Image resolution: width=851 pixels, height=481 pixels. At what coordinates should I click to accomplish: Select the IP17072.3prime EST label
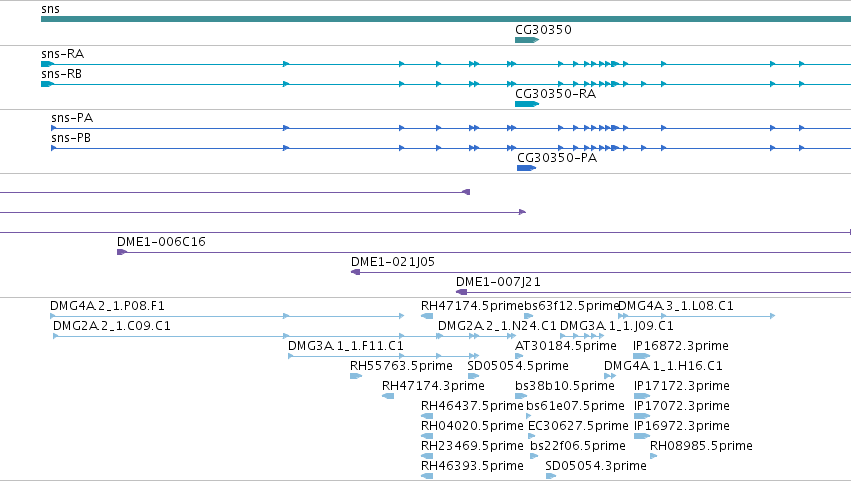pyautogui.click(x=682, y=406)
